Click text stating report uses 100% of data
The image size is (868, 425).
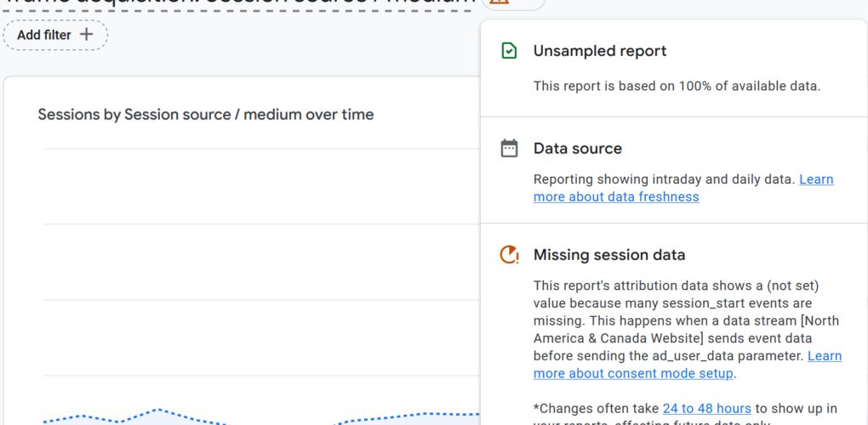(x=677, y=86)
